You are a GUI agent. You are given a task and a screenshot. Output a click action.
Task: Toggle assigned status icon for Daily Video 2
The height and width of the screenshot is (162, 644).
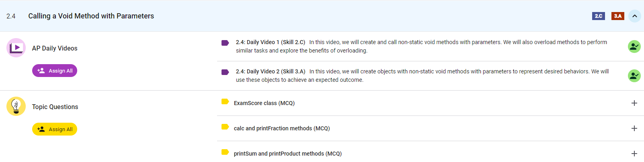634,75
